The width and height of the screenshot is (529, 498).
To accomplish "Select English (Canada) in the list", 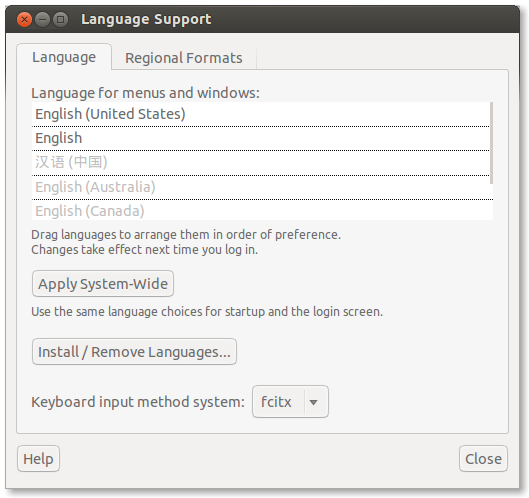I will (260, 211).
